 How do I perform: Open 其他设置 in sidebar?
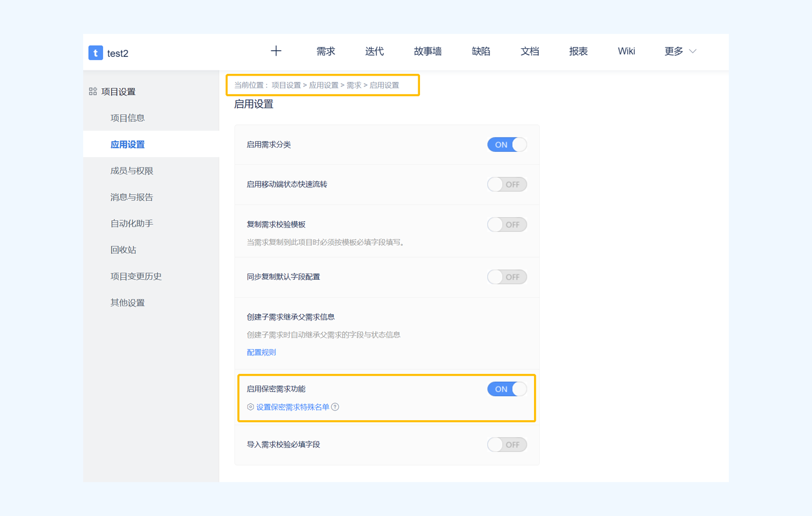click(x=127, y=303)
